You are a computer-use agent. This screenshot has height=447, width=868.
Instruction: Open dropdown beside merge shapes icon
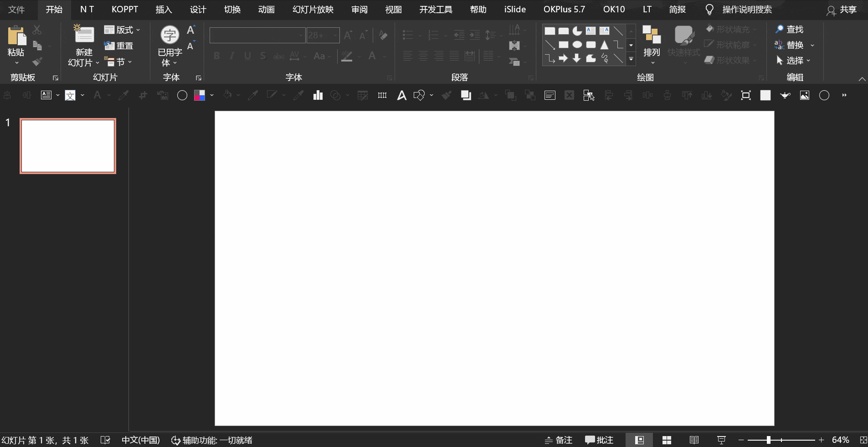431,95
